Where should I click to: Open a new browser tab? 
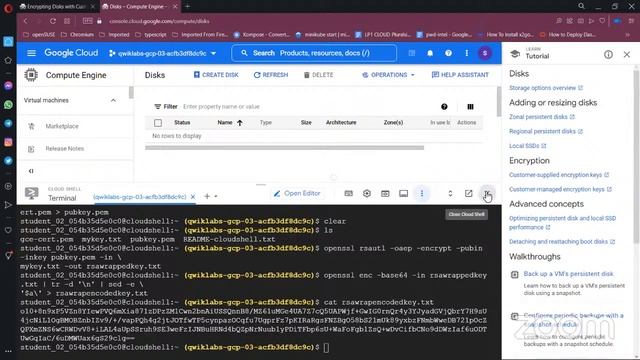[x=188, y=7]
